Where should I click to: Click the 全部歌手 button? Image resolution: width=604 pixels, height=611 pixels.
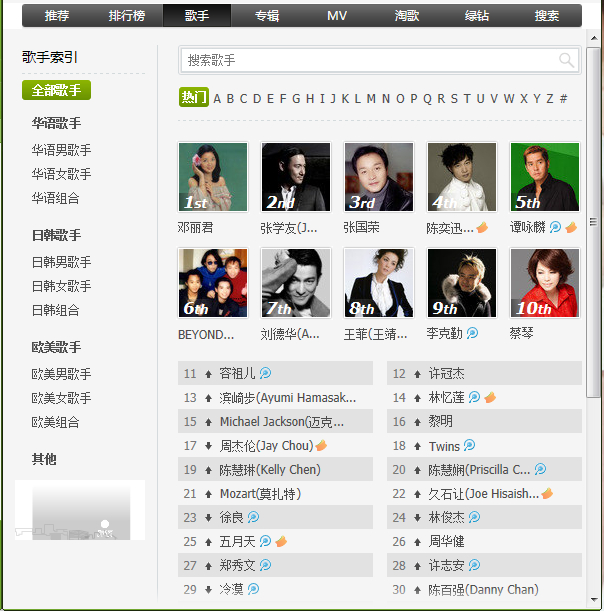pyautogui.click(x=57, y=90)
